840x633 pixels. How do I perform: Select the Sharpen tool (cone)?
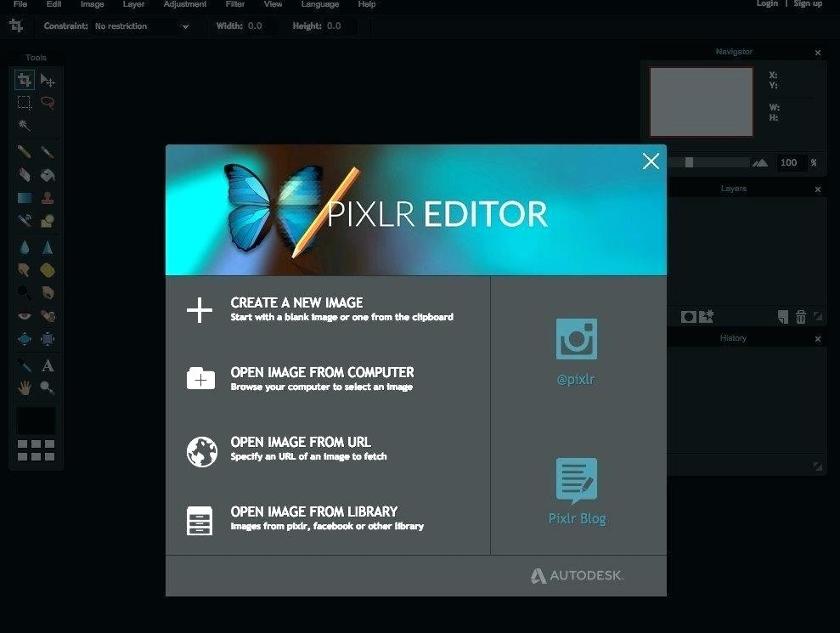tap(48, 247)
